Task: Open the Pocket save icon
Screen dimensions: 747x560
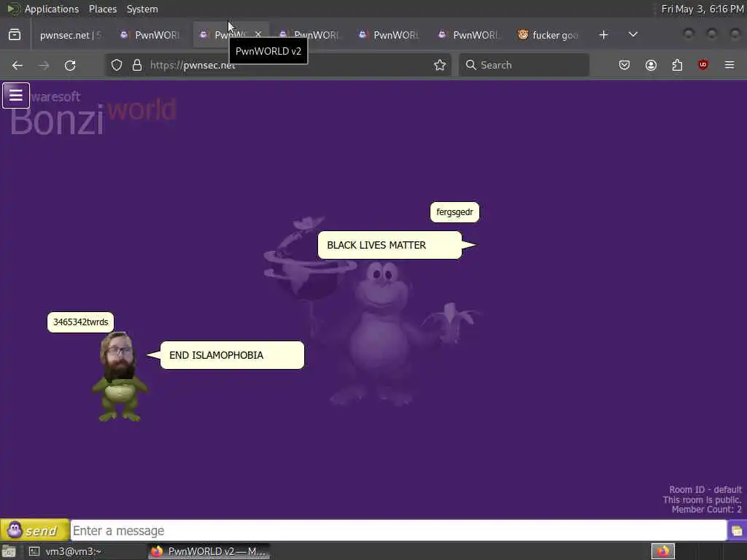Action: coord(624,65)
